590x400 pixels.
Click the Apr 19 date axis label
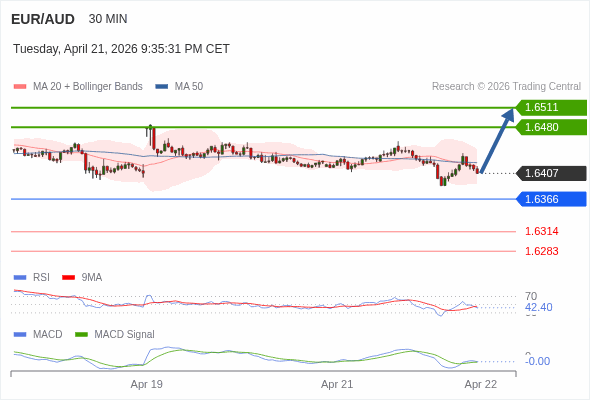click(x=147, y=385)
